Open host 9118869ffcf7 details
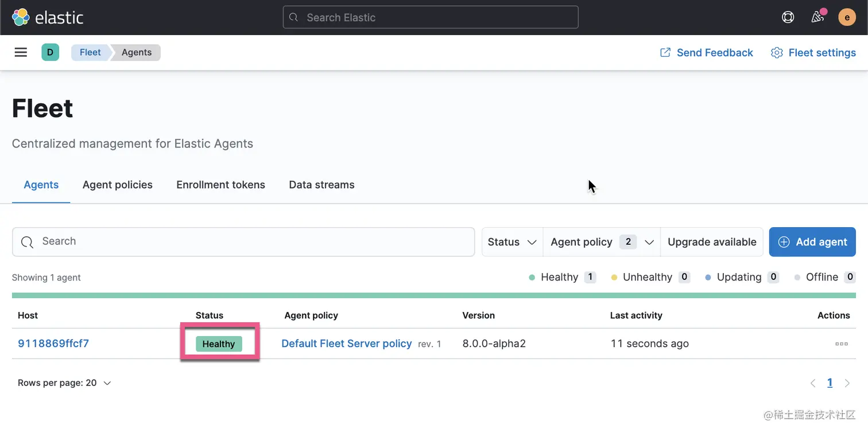The image size is (868, 433). pos(53,344)
